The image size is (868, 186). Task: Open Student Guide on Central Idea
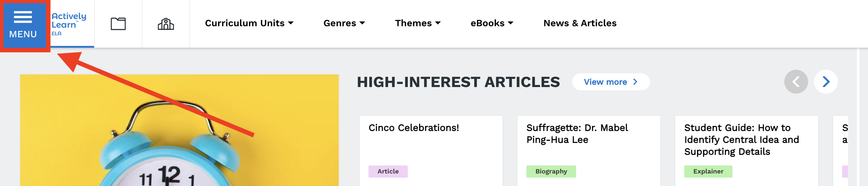(741, 139)
